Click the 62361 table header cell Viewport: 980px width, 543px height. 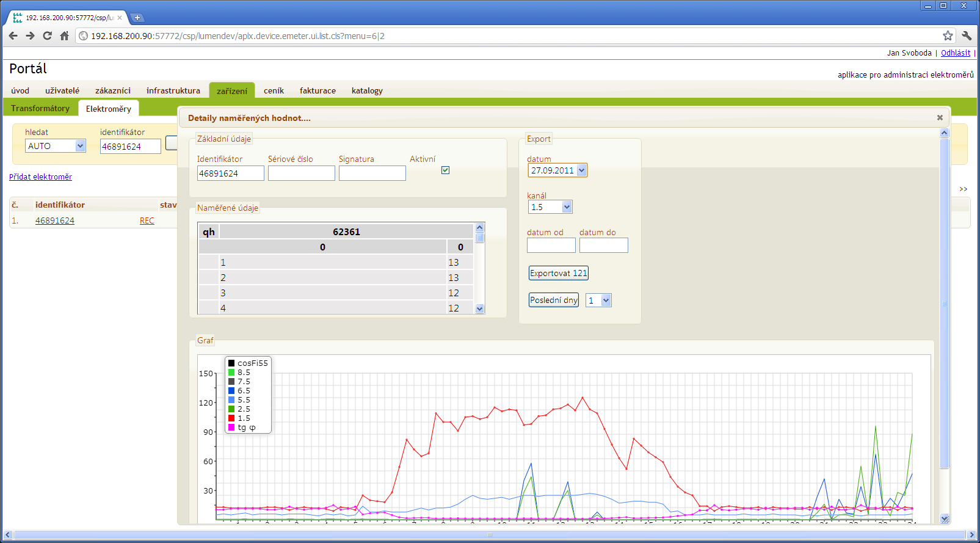point(346,231)
